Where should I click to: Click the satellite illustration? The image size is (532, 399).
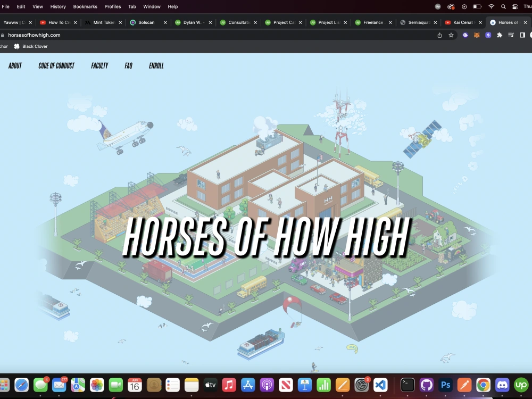click(x=422, y=139)
